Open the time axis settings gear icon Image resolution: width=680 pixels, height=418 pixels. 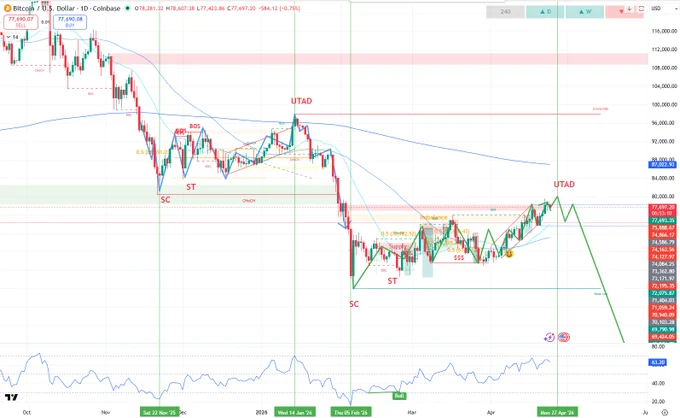[665, 412]
